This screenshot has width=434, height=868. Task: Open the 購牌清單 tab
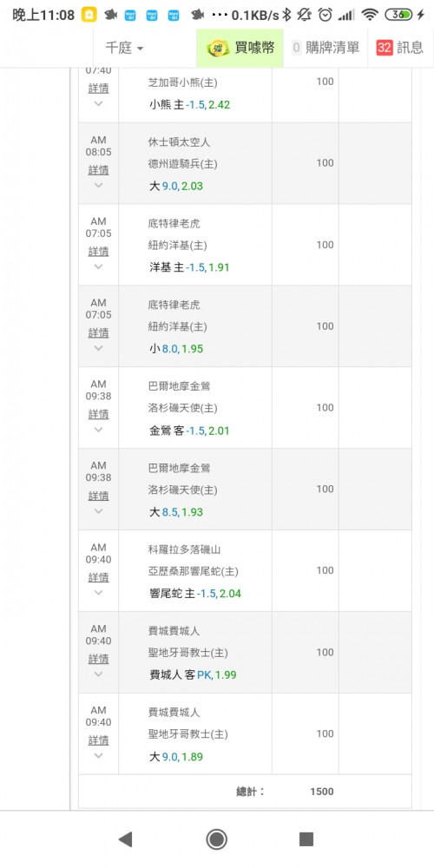[x=326, y=48]
